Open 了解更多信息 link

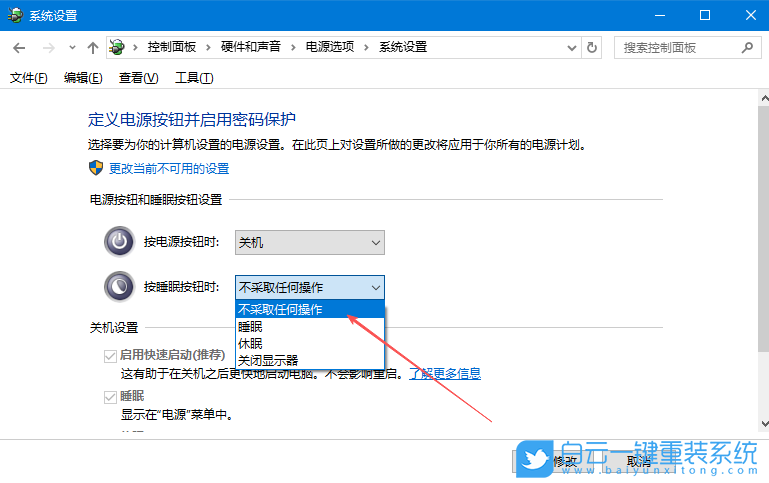click(445, 374)
